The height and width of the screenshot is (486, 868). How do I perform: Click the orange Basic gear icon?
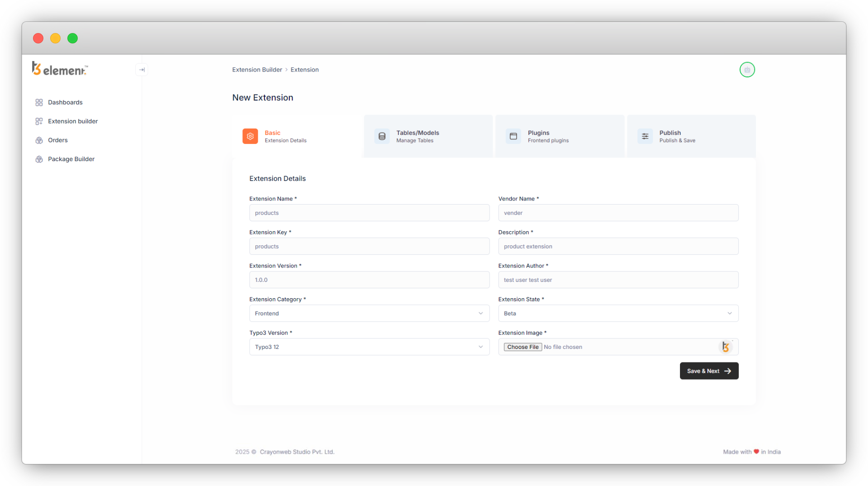[250, 136]
